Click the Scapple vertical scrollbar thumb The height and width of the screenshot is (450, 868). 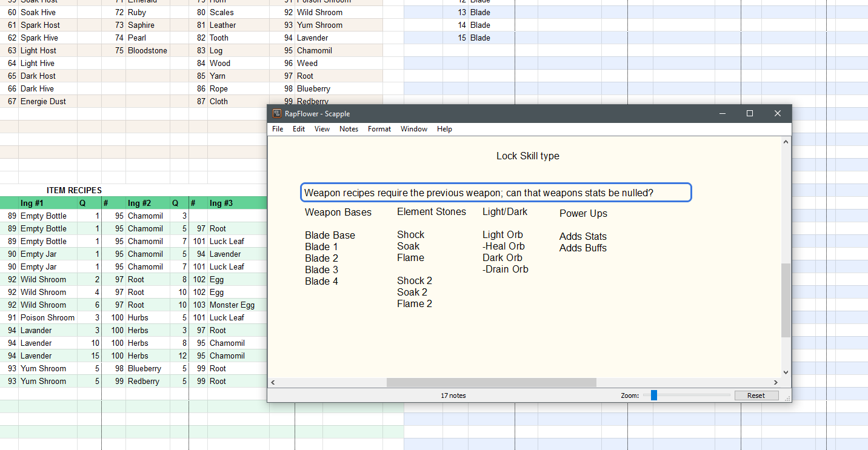[x=786, y=300]
